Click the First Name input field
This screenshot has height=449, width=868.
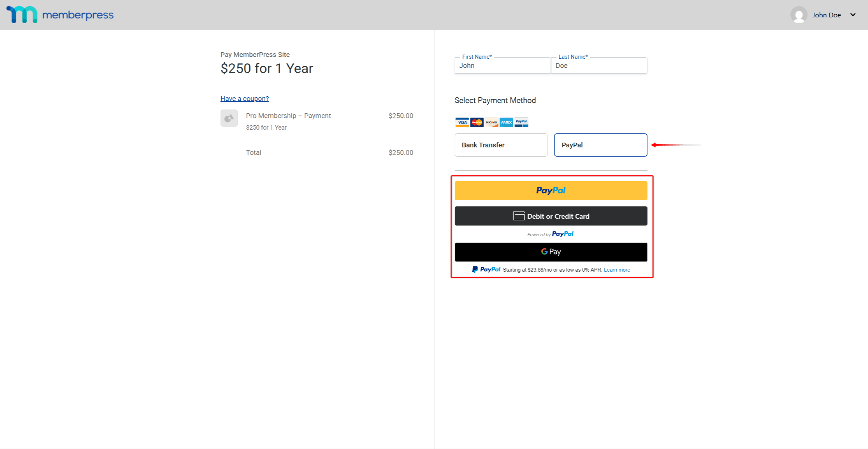coord(502,66)
